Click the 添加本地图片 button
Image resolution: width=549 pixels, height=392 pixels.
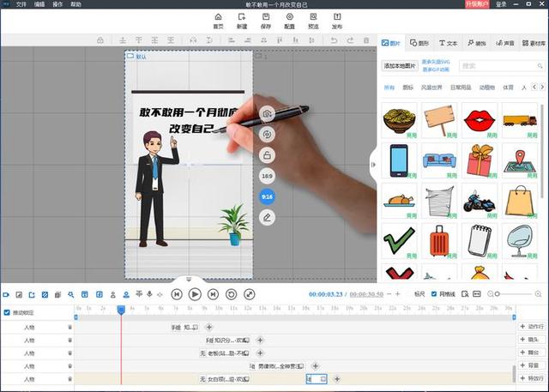point(400,66)
